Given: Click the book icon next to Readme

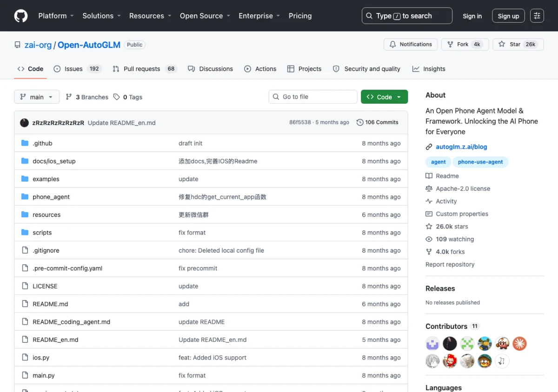Looking at the screenshot, I should pyautogui.click(x=429, y=176).
